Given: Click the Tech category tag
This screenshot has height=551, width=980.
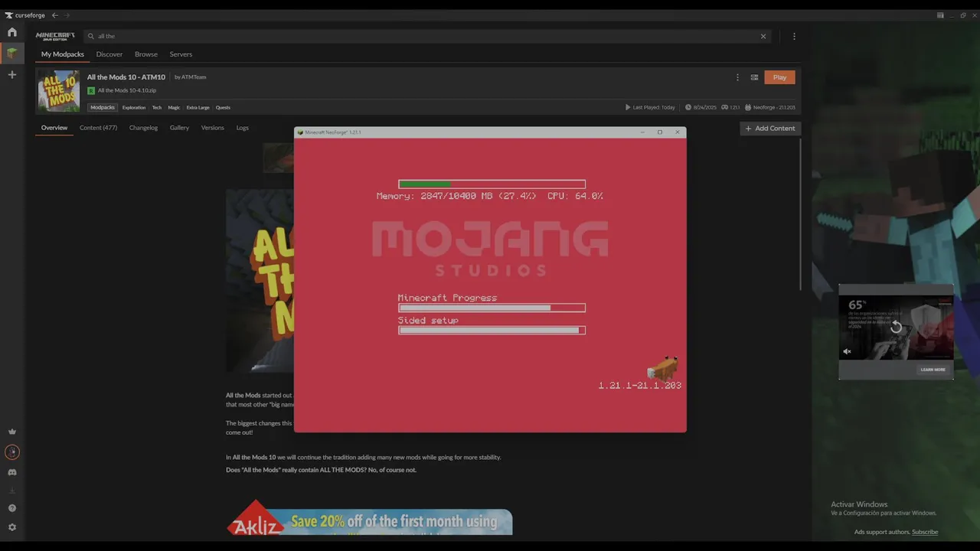Looking at the screenshot, I should (x=157, y=107).
